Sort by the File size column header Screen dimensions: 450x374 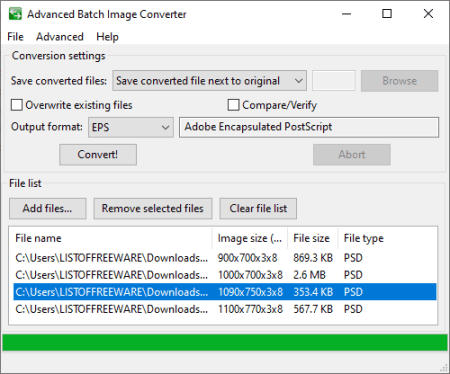[x=313, y=238]
